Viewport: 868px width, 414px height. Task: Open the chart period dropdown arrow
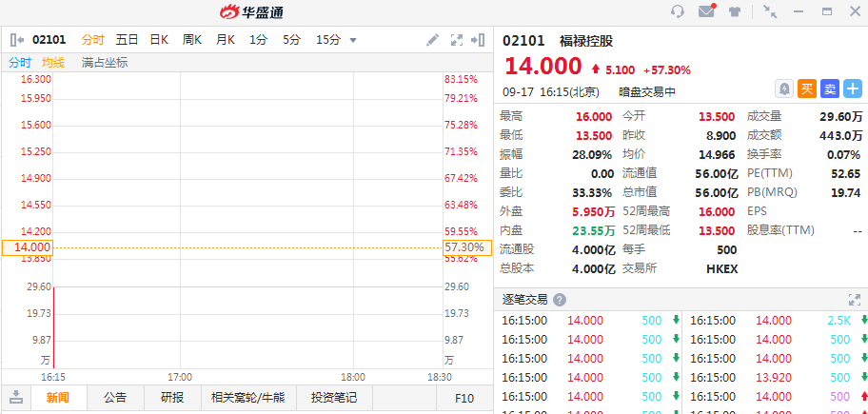(x=353, y=40)
